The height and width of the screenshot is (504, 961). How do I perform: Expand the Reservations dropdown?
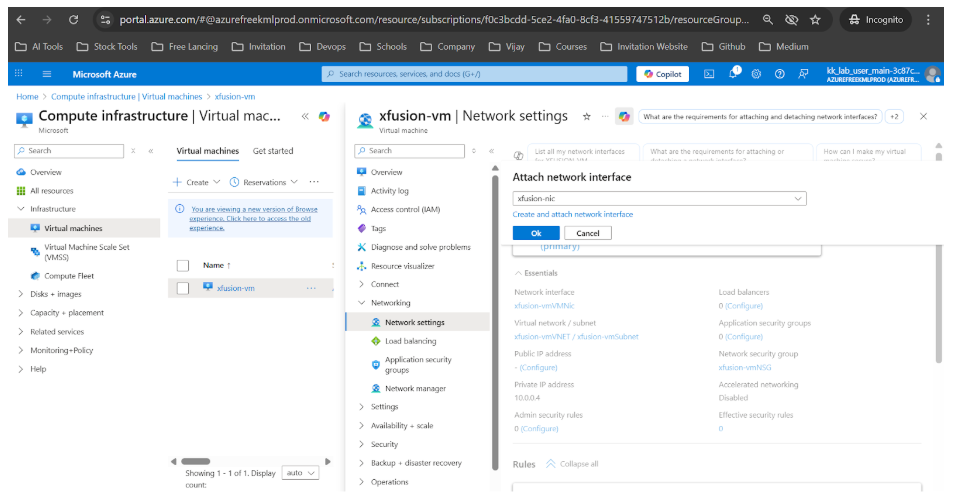pyautogui.click(x=264, y=182)
